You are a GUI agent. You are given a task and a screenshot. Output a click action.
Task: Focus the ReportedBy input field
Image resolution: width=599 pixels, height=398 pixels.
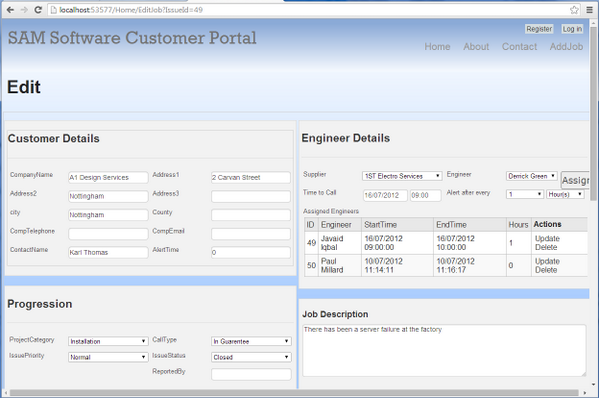[x=251, y=374]
